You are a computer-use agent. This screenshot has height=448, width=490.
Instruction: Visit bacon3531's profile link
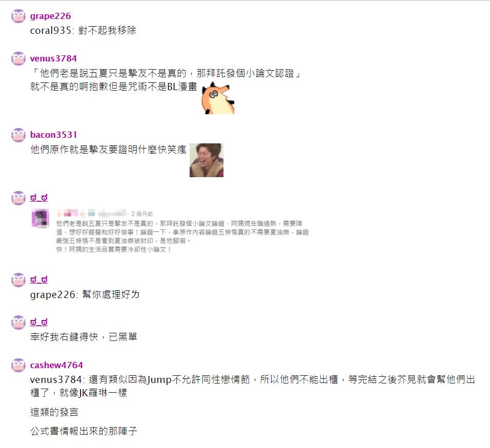(53, 135)
